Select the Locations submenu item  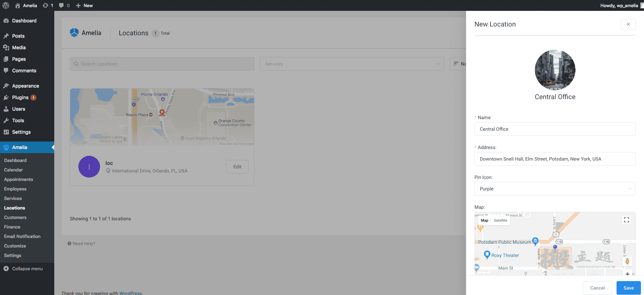click(15, 208)
